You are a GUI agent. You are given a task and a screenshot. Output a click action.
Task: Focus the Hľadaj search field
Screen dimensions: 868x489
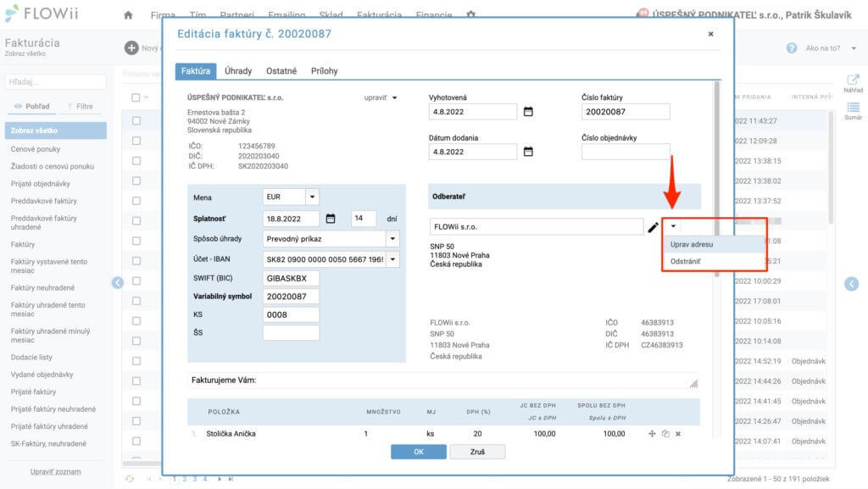[x=55, y=82]
